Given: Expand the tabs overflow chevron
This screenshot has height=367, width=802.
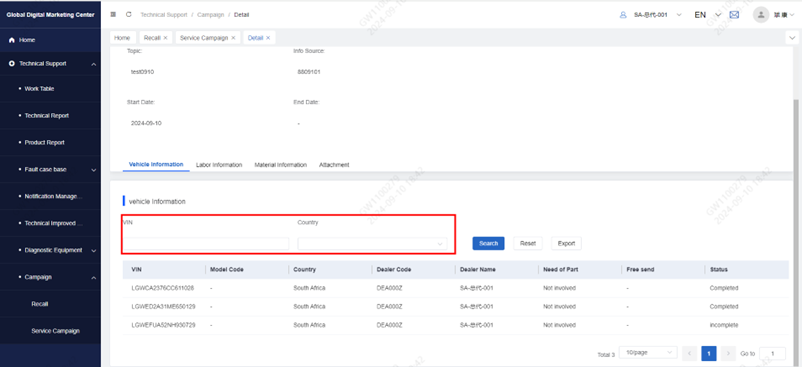Looking at the screenshot, I should tap(792, 38).
